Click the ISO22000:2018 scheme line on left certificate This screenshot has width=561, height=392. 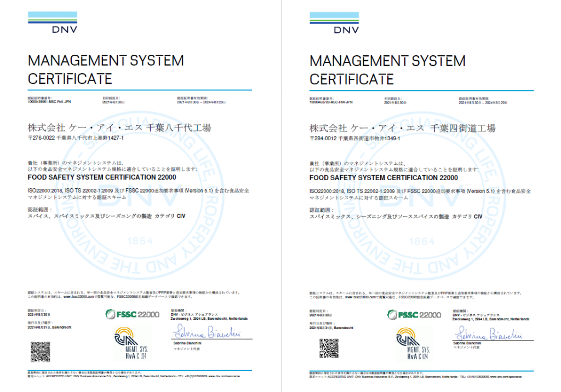[x=139, y=194]
